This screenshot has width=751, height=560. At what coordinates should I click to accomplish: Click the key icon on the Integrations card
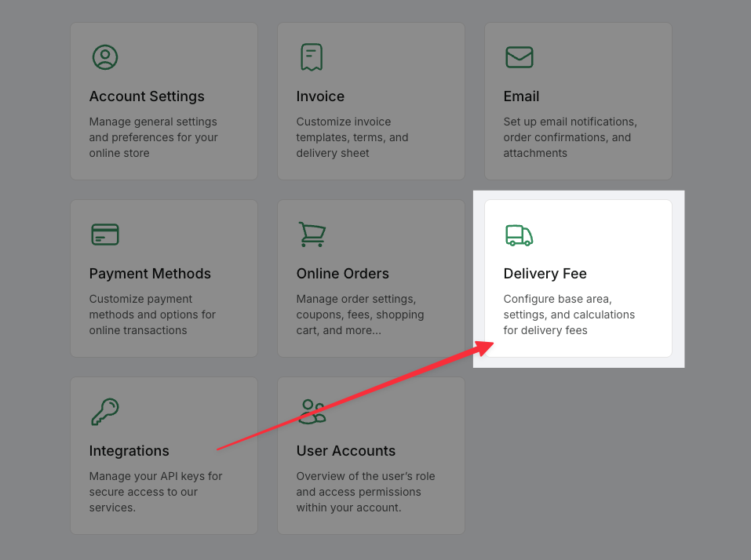(x=104, y=412)
